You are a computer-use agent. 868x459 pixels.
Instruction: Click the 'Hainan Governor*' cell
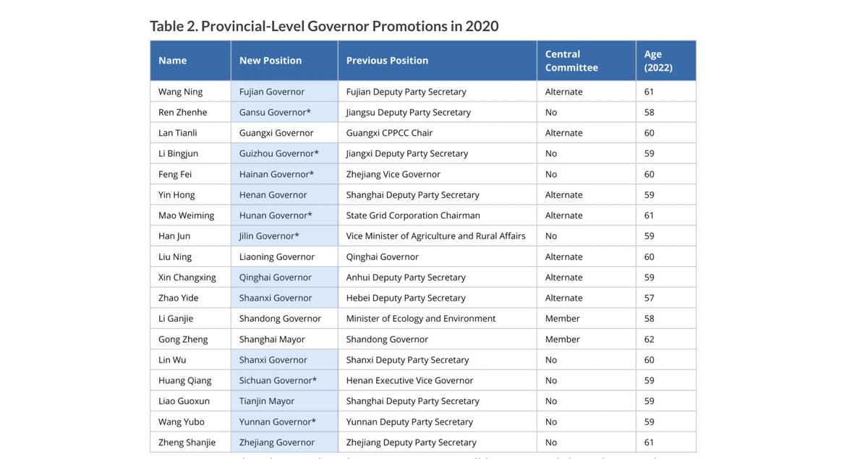[x=284, y=174]
